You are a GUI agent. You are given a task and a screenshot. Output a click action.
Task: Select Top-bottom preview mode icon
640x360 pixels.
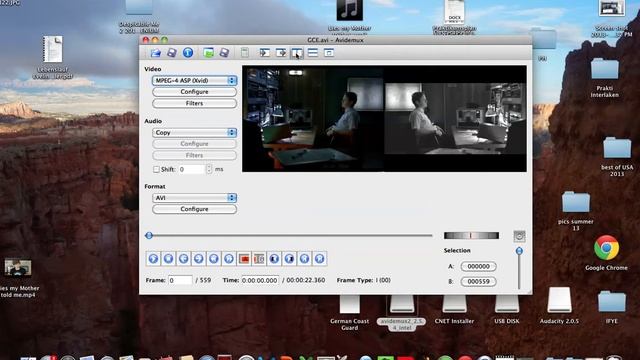coord(313,53)
